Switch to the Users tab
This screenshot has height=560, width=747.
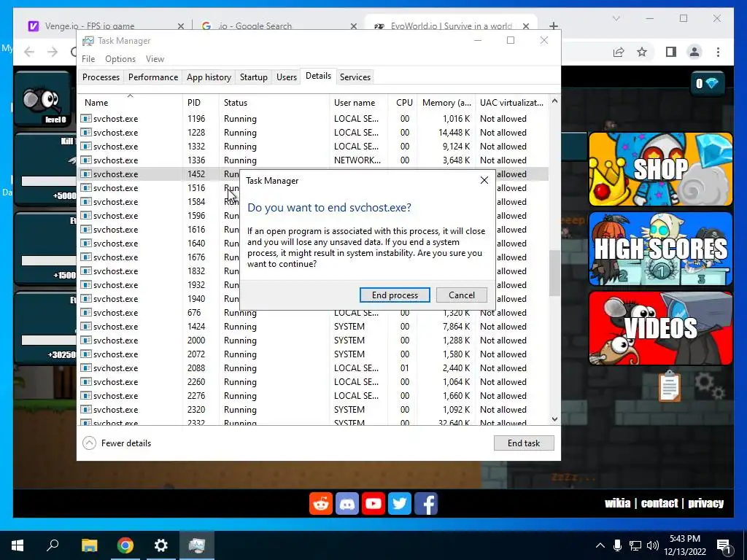(286, 77)
